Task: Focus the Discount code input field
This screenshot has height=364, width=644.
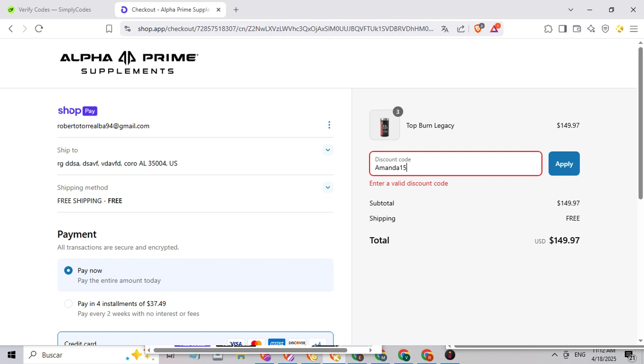Action: pos(456,163)
